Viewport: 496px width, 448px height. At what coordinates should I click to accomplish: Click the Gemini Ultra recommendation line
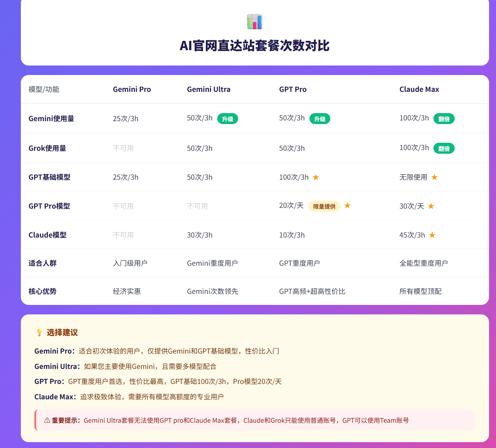tap(125, 366)
